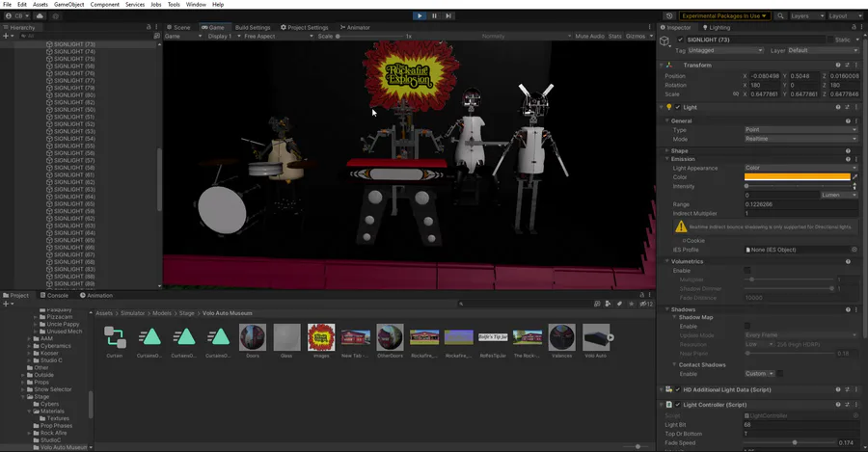Click the Project panel plus create button
Image resolution: width=868 pixels, height=452 pixels.
(7, 304)
